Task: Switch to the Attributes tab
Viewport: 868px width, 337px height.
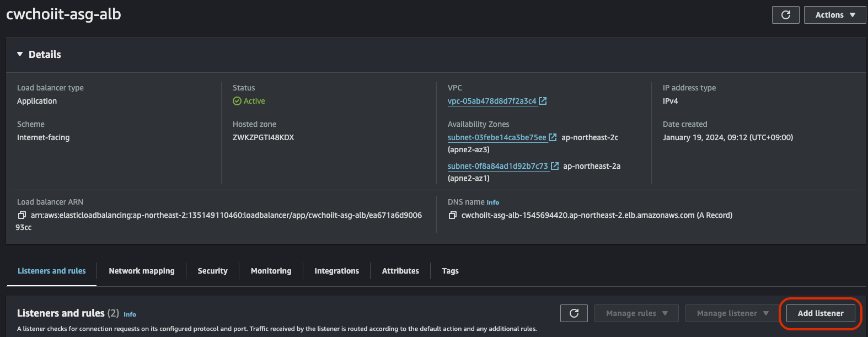Action: click(400, 271)
